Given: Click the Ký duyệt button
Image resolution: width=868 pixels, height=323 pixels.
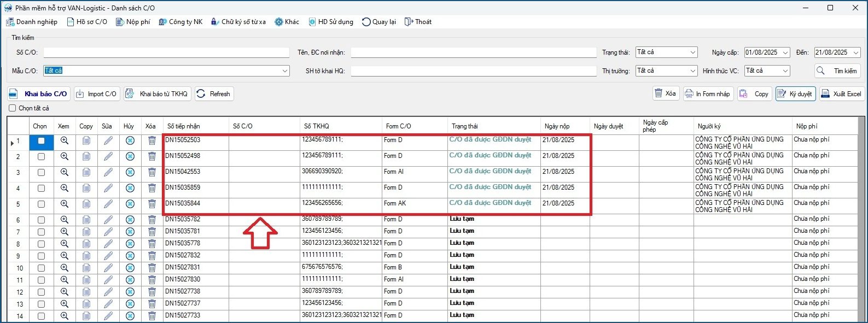Looking at the screenshot, I should pyautogui.click(x=795, y=93).
